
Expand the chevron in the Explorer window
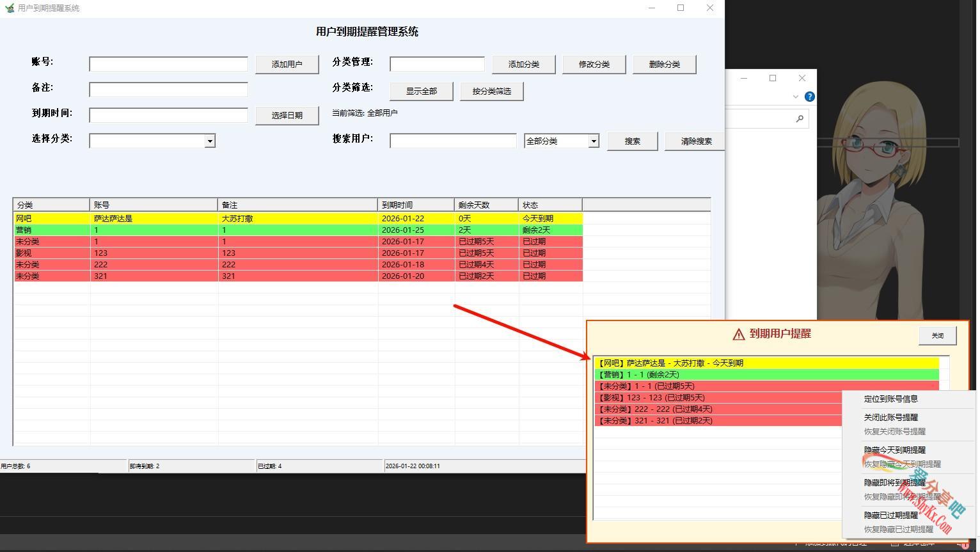(x=795, y=97)
